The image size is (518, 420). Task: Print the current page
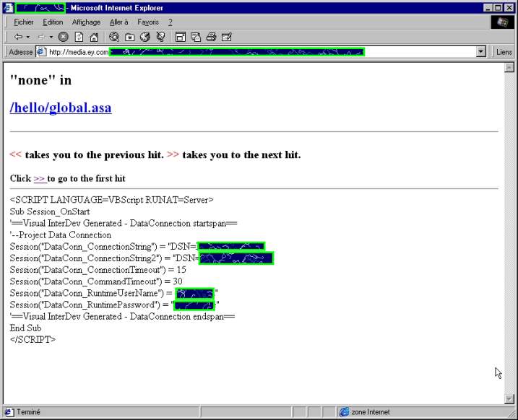point(212,37)
